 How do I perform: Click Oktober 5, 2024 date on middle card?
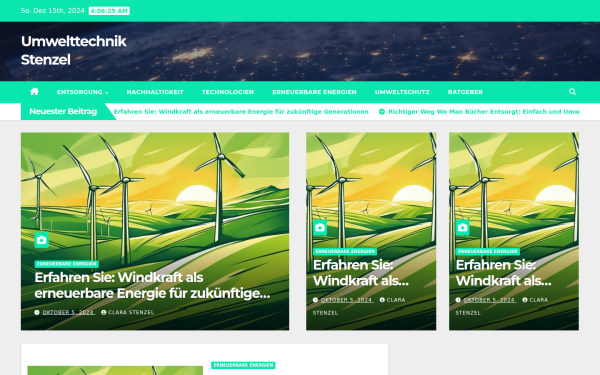[347, 300]
